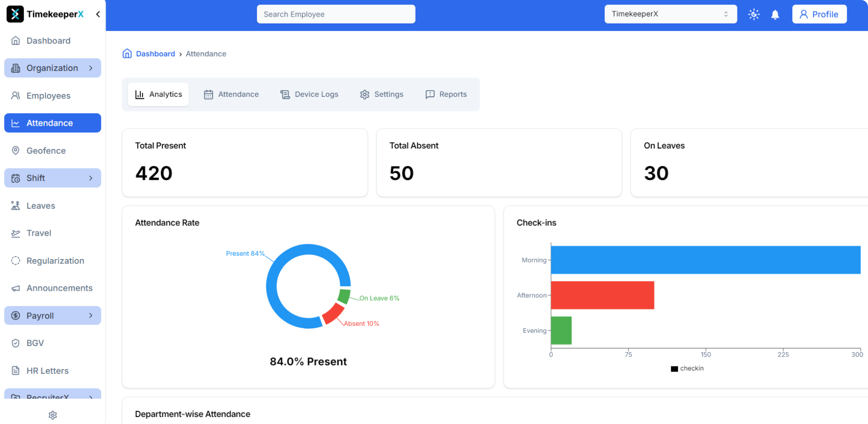Image resolution: width=868 pixels, height=424 pixels.
Task: Open BGV in the sidebar
Action: click(53, 343)
